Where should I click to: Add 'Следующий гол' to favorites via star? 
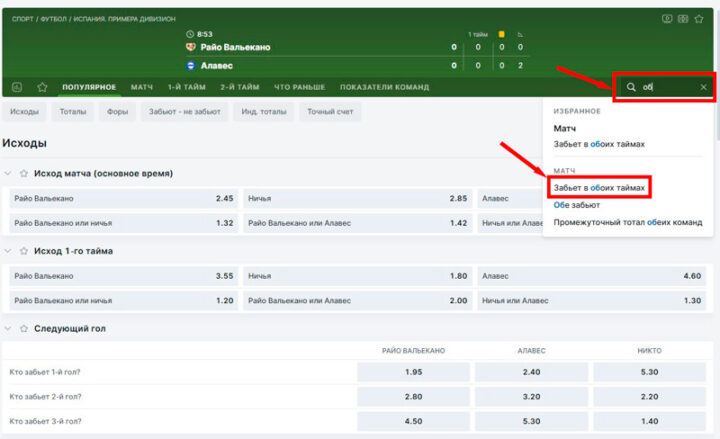pyautogui.click(x=23, y=328)
